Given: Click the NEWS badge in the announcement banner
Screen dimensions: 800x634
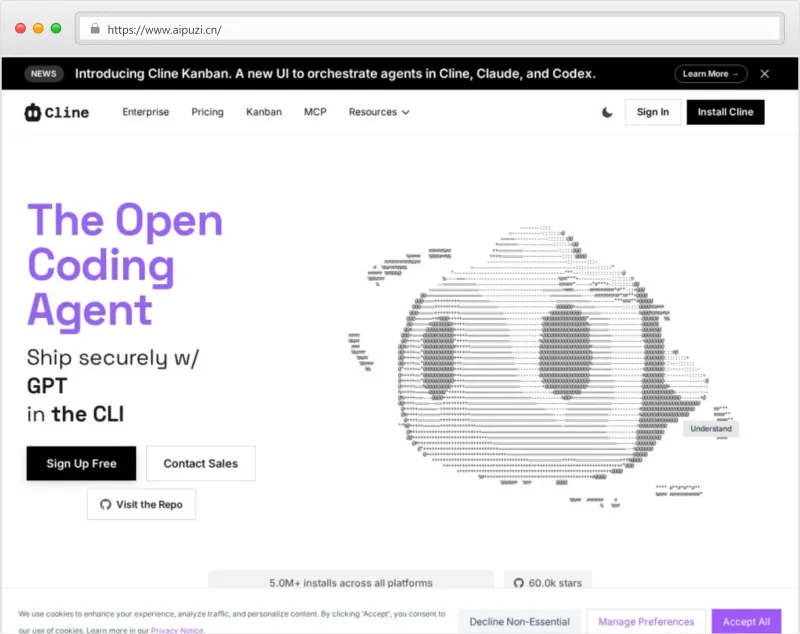Looking at the screenshot, I should (x=43, y=73).
